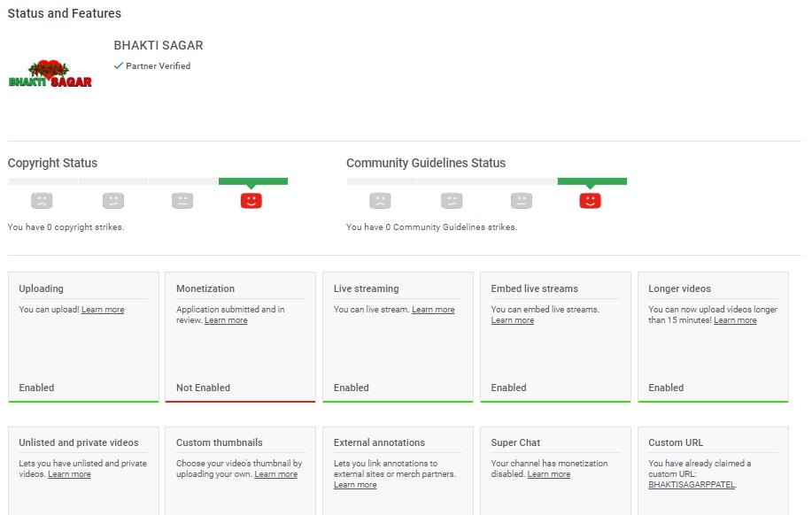
Task: Click the Partner Verified text
Action: click(158, 65)
